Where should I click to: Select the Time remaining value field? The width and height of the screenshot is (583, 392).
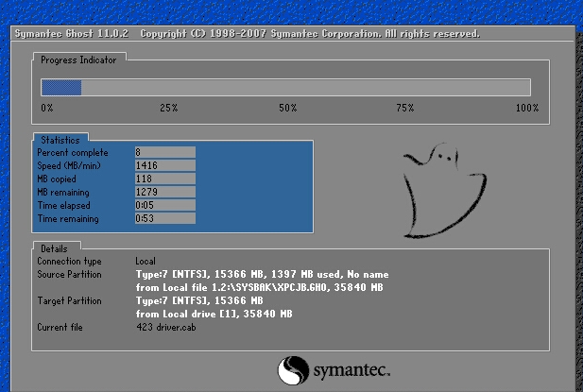(x=164, y=218)
